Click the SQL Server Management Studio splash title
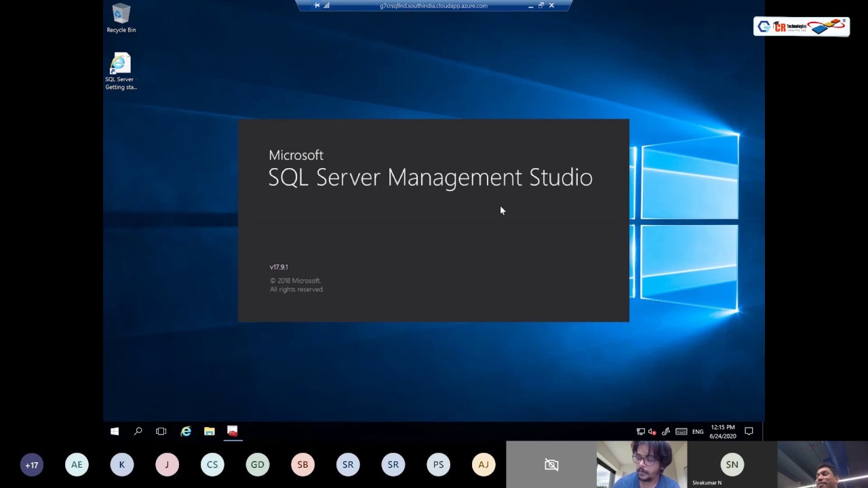This screenshot has height=488, width=868. point(430,177)
